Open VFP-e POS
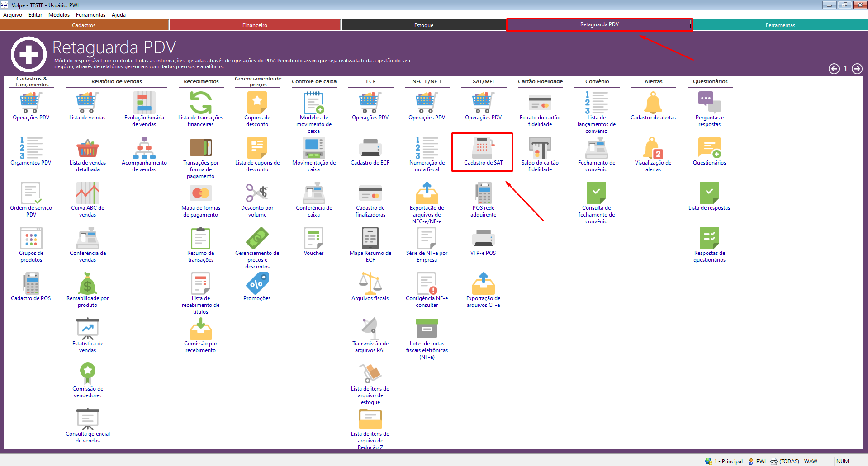The image size is (868, 466). (484, 242)
